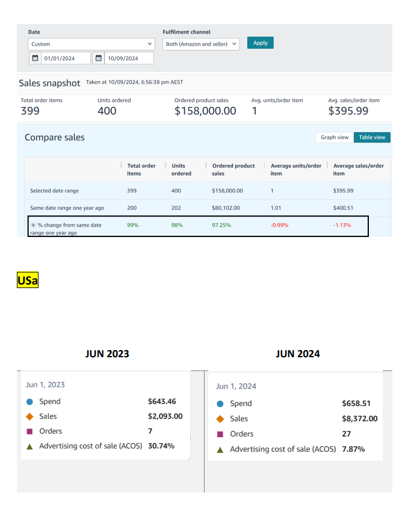The image size is (420, 510).
Task: Click the $158,000.00 table cell
Action: click(x=227, y=191)
